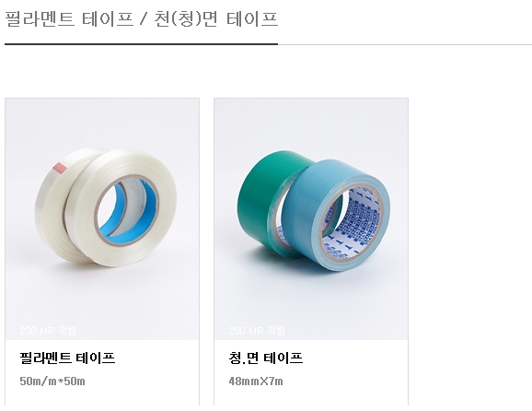Click the cloth tape card's white caption area
The image size is (532, 411).
point(311,372)
